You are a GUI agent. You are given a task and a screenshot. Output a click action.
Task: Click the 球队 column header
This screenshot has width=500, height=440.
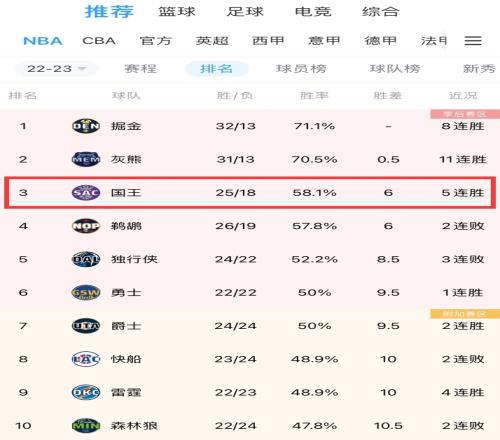[x=126, y=96]
